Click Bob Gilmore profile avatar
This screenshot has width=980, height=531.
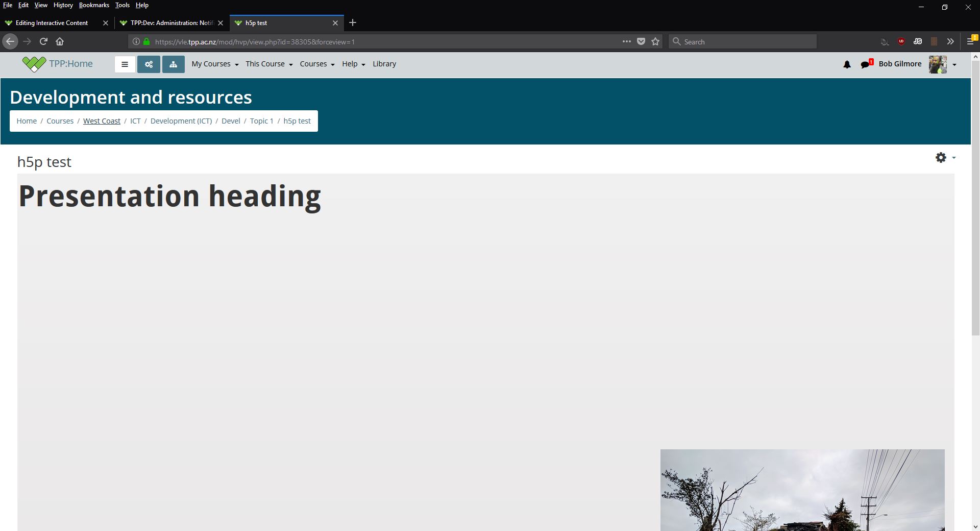[938, 64]
